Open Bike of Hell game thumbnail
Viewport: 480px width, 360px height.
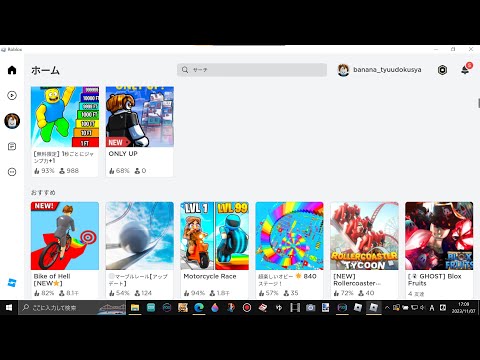(65, 236)
